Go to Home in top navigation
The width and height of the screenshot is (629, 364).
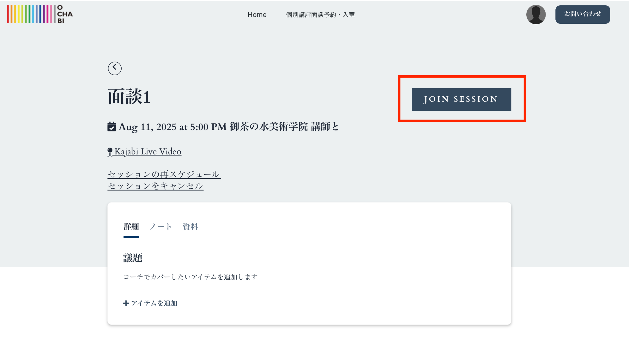[x=257, y=15]
